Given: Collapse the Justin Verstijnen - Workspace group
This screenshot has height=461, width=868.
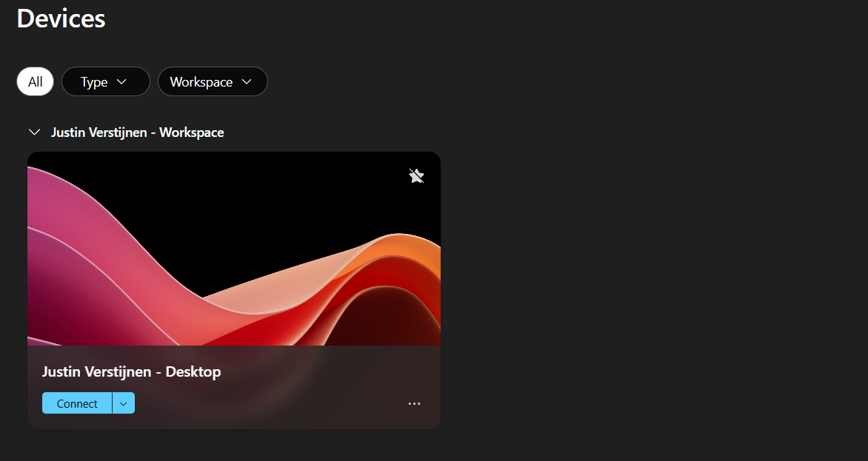Looking at the screenshot, I should (34, 132).
